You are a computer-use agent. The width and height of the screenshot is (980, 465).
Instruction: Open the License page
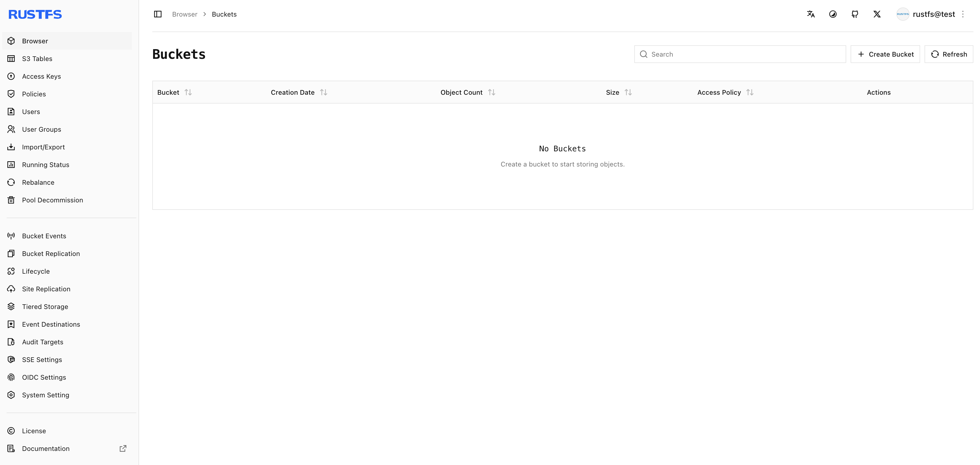(x=67, y=431)
